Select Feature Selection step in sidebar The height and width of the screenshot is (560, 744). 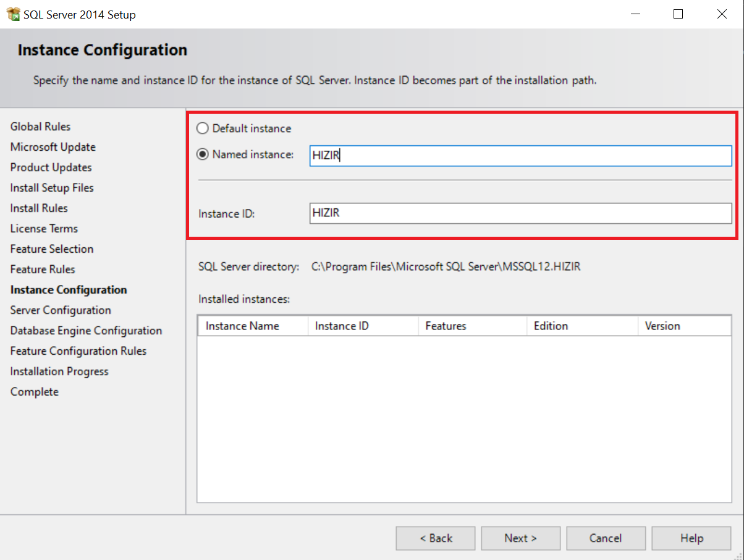(52, 249)
